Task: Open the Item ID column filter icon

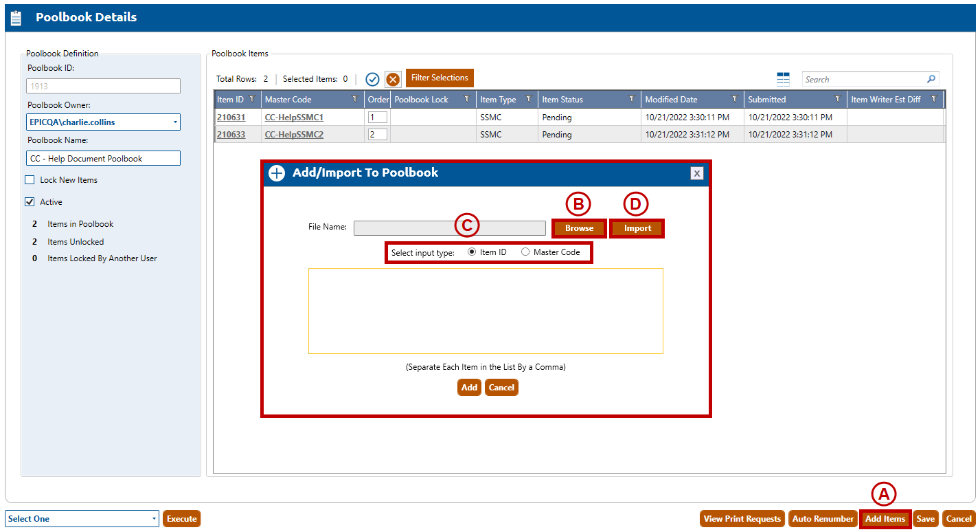Action: 252,100
